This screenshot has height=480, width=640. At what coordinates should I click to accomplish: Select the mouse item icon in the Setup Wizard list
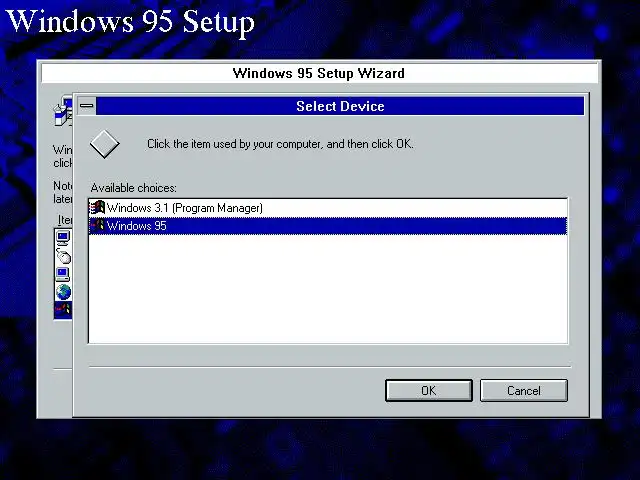click(x=63, y=256)
